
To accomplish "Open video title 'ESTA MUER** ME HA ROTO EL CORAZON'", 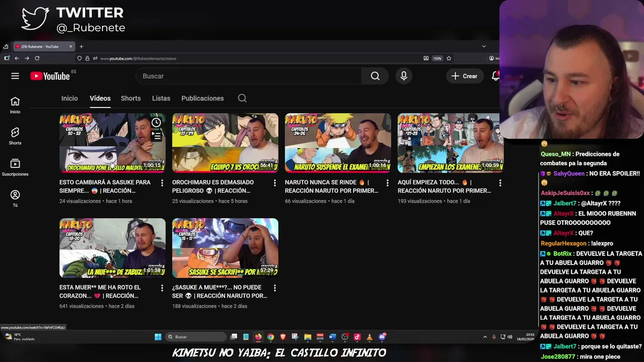I will pos(100,292).
